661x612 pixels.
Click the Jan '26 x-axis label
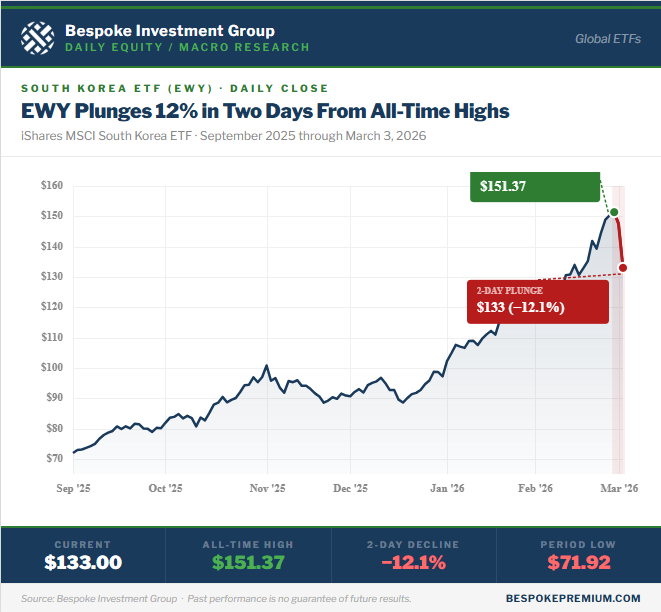[447, 488]
